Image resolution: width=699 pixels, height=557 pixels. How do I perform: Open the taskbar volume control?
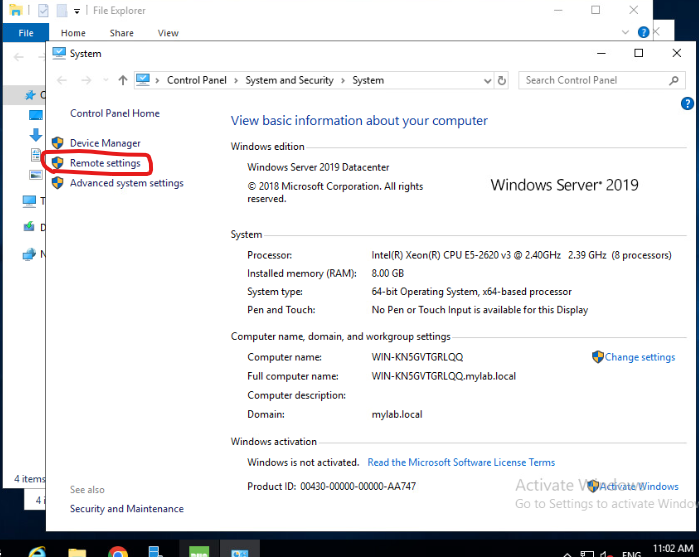point(606,554)
